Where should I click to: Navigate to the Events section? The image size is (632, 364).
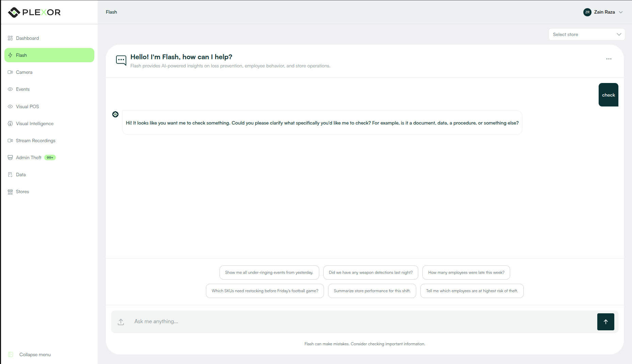(x=49, y=89)
